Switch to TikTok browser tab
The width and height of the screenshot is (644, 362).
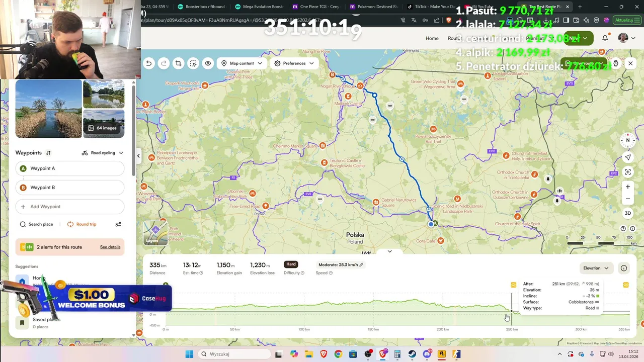coord(431,7)
